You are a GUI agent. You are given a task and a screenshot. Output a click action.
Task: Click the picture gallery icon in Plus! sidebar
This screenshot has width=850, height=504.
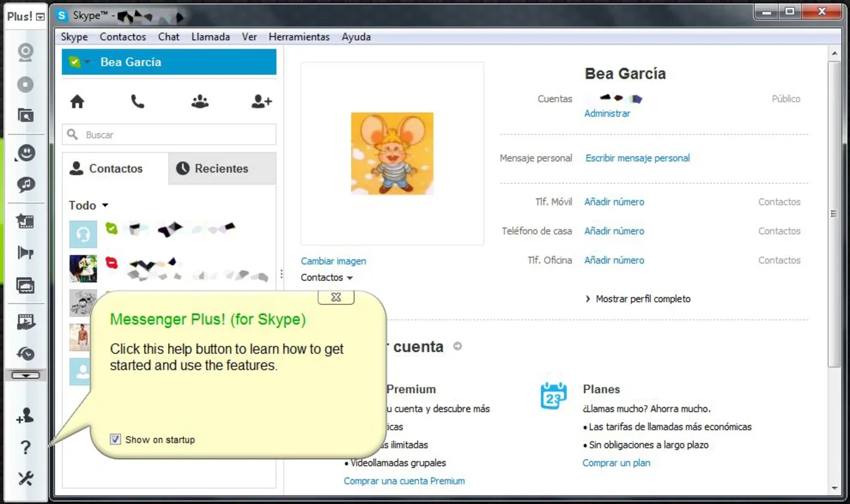click(x=25, y=285)
